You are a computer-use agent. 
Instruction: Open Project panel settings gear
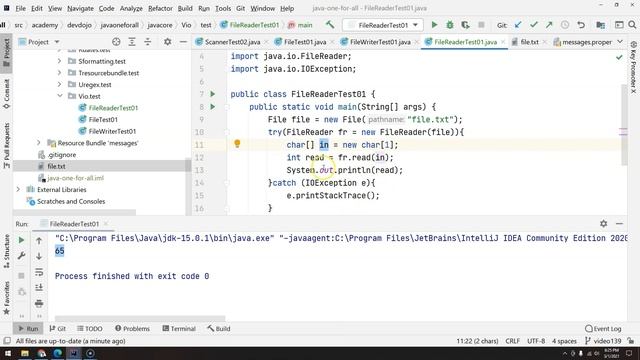click(167, 42)
